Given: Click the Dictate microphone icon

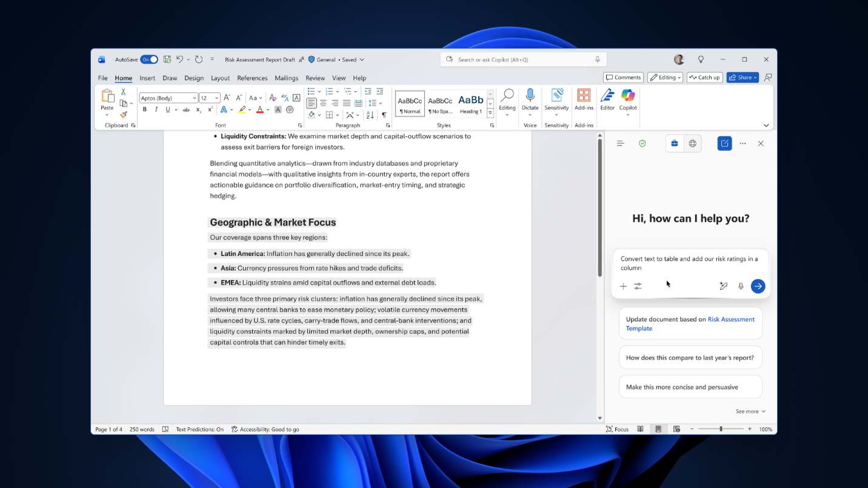Looking at the screenshot, I should pyautogui.click(x=530, y=96).
